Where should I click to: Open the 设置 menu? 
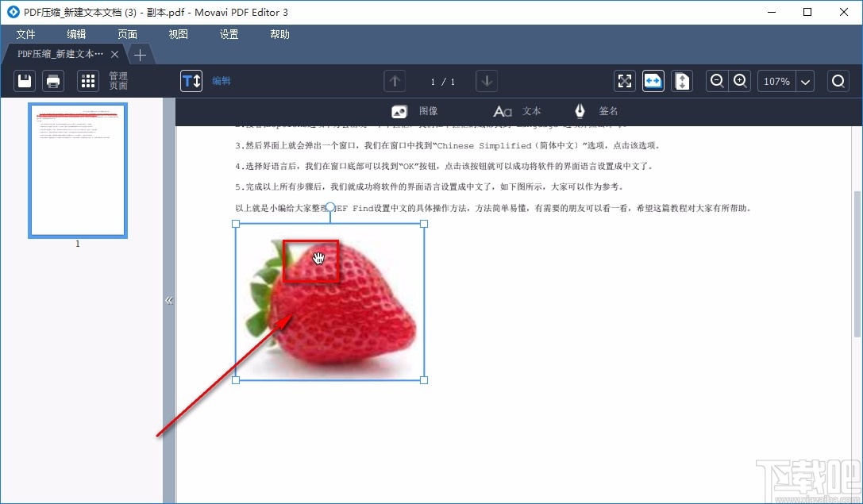click(229, 34)
